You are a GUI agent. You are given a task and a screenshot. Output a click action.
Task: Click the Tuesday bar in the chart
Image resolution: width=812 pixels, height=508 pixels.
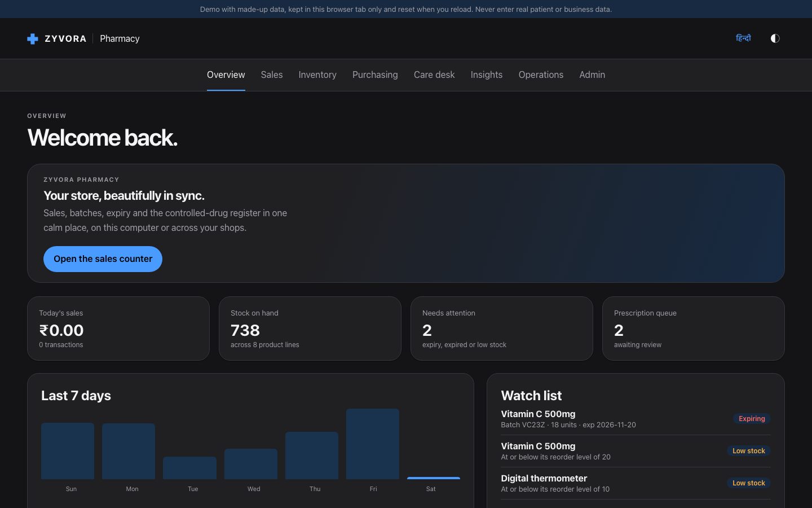pyautogui.click(x=189, y=468)
